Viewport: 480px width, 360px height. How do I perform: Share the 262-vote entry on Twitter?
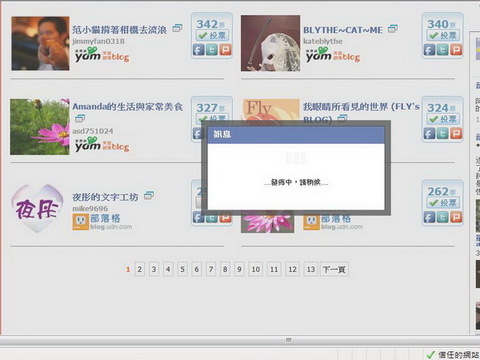pyautogui.click(x=443, y=217)
